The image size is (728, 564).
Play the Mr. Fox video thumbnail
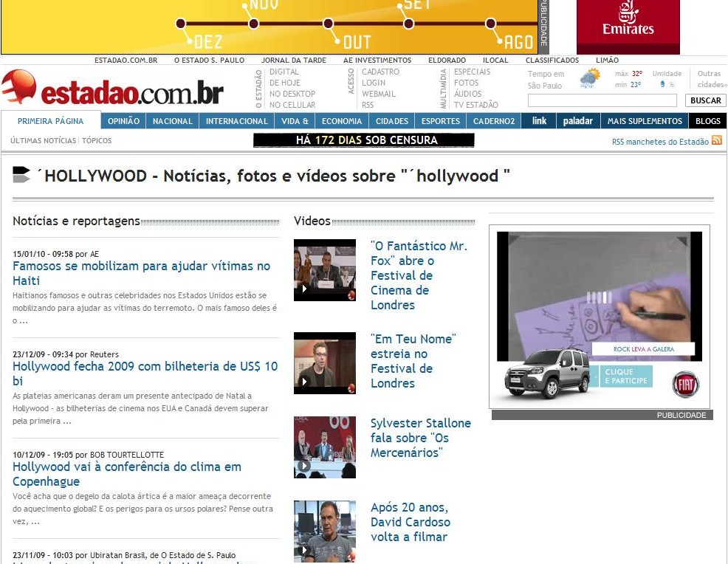[x=325, y=269]
